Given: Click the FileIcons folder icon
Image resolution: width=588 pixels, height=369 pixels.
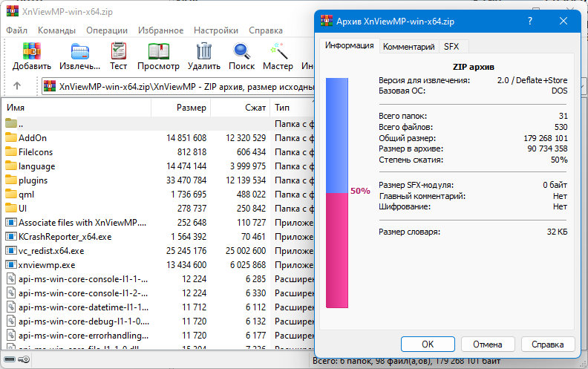Looking at the screenshot, I should (x=11, y=152).
